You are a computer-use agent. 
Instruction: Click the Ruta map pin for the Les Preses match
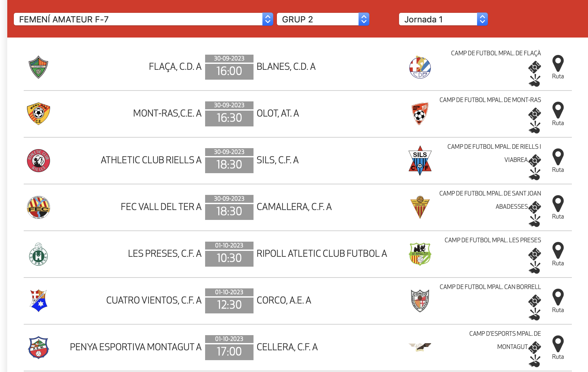tap(558, 251)
